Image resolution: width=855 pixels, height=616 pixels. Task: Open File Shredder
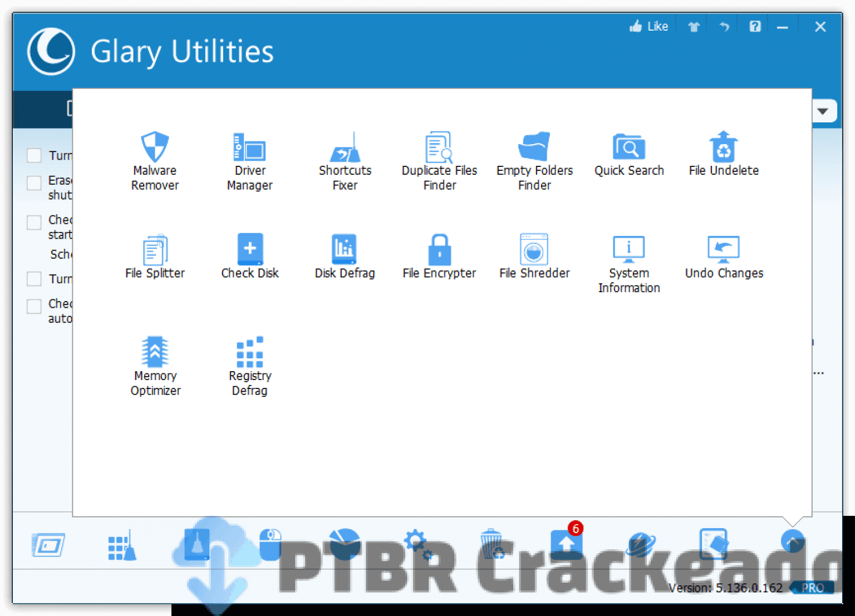point(534,257)
